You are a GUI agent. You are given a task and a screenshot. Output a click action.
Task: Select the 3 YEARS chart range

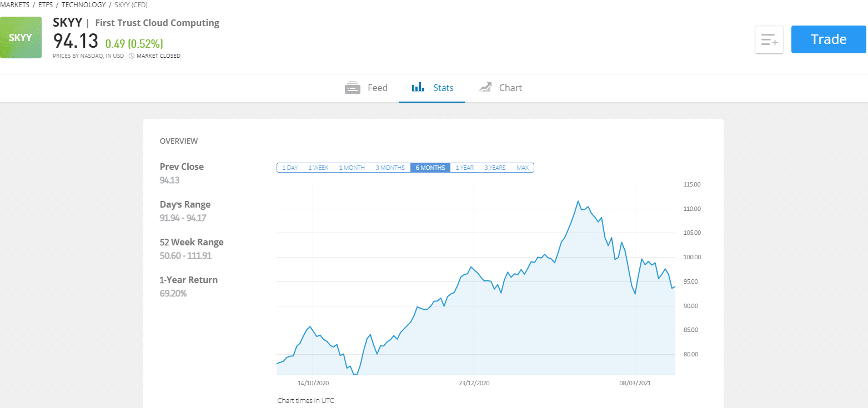click(495, 168)
